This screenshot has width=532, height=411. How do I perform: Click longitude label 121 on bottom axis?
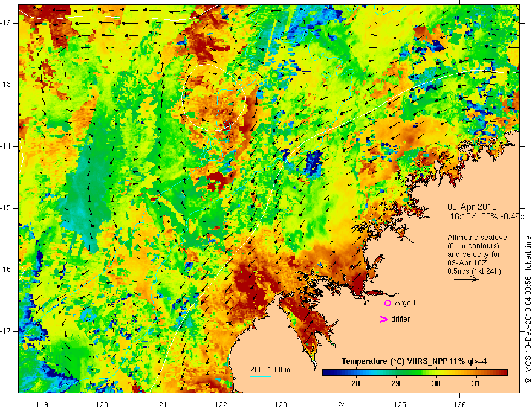(161, 404)
